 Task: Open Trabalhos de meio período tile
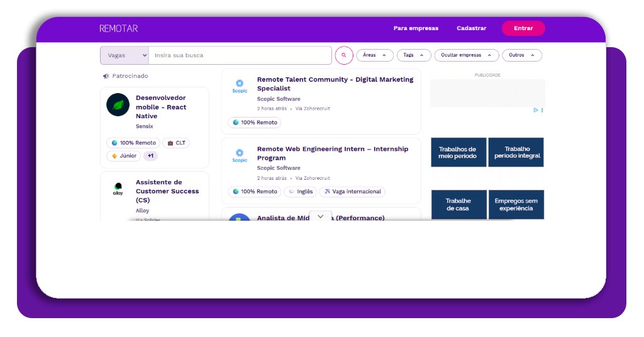pos(458,152)
